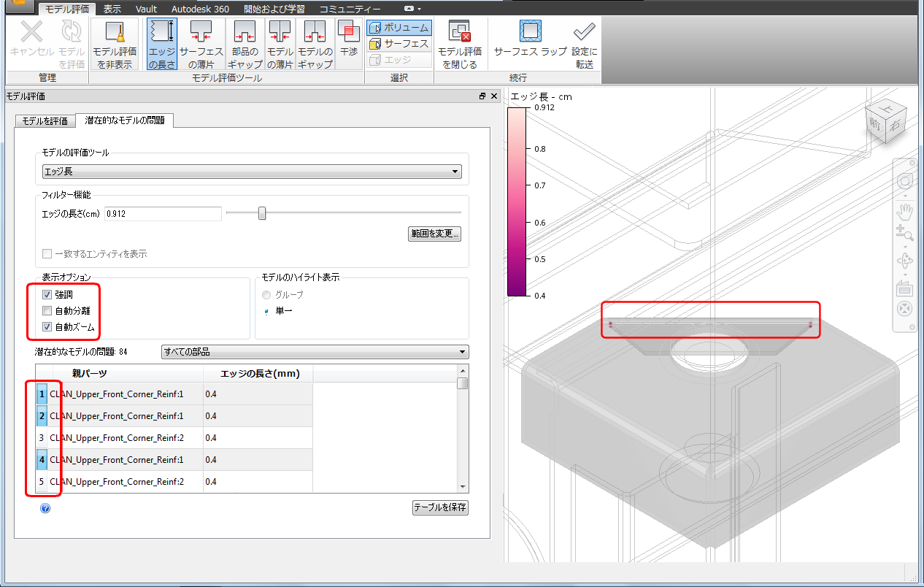Expand the steering wheel dropdown arrow
The width and height of the screenshot is (924, 587).
coord(904,196)
